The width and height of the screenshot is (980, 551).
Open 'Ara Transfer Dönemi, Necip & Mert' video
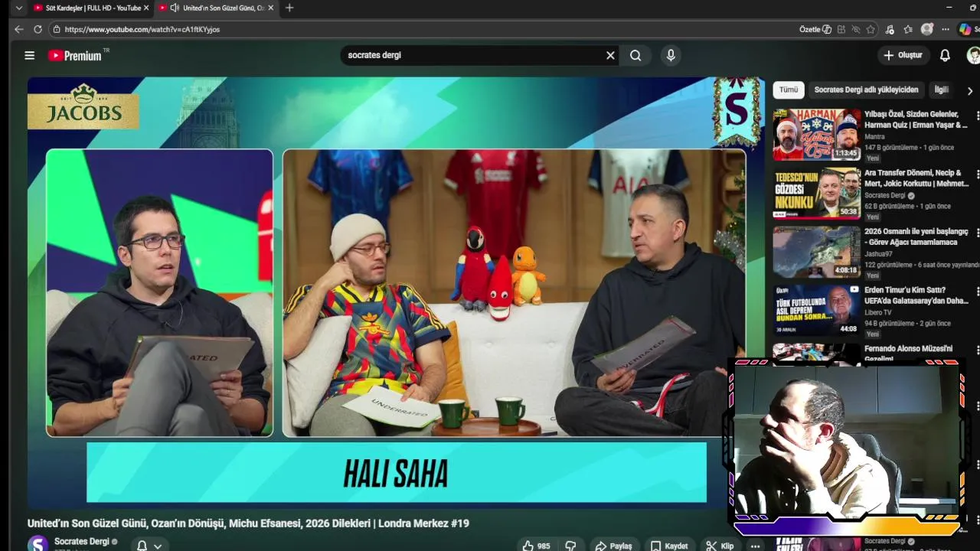pos(916,178)
